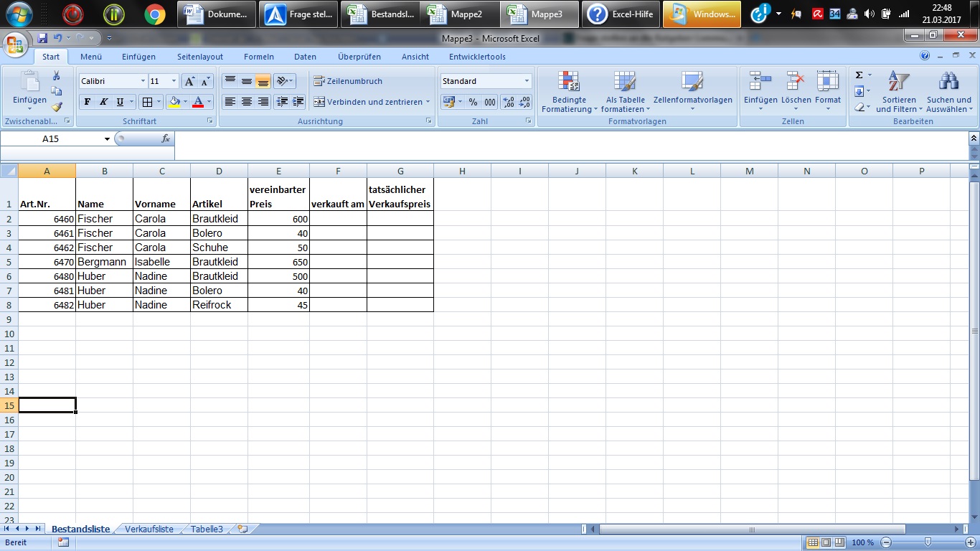Screen dimensions: 980x551
Task: Click Sortieren und Filtern
Action: click(x=899, y=91)
